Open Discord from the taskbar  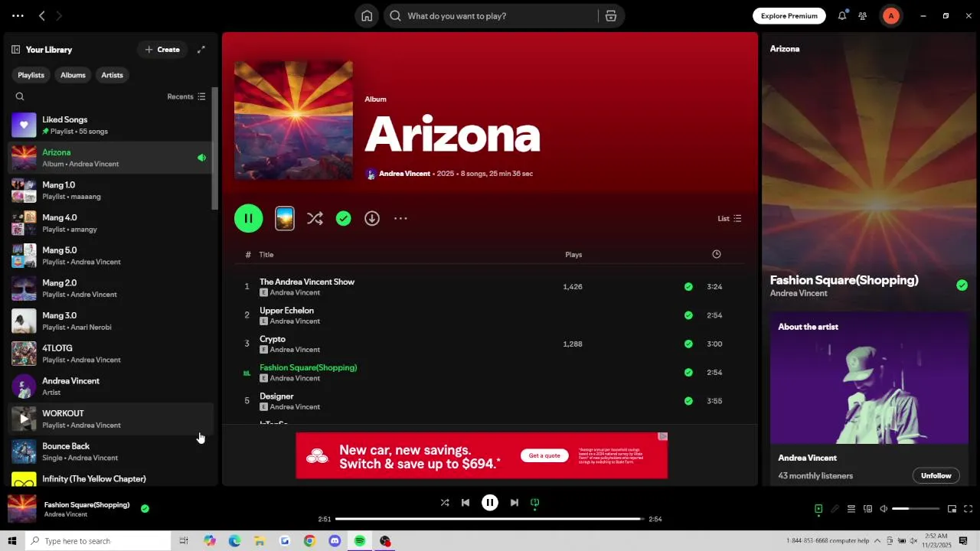pos(335,541)
